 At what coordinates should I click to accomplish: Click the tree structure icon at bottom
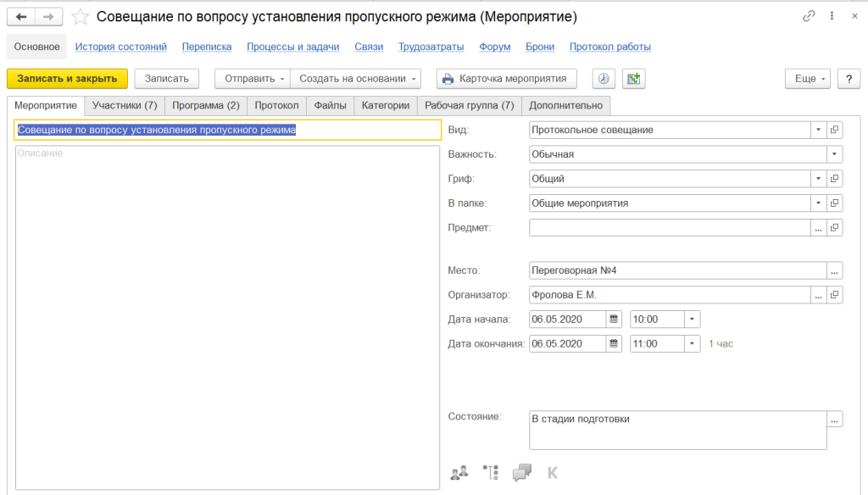(490, 472)
